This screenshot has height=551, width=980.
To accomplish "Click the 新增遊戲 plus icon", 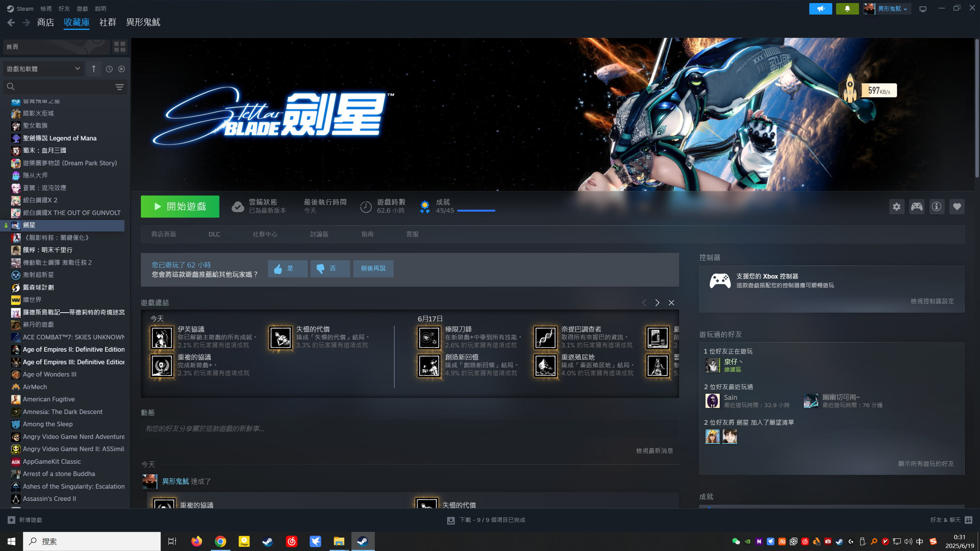I will [x=11, y=520].
